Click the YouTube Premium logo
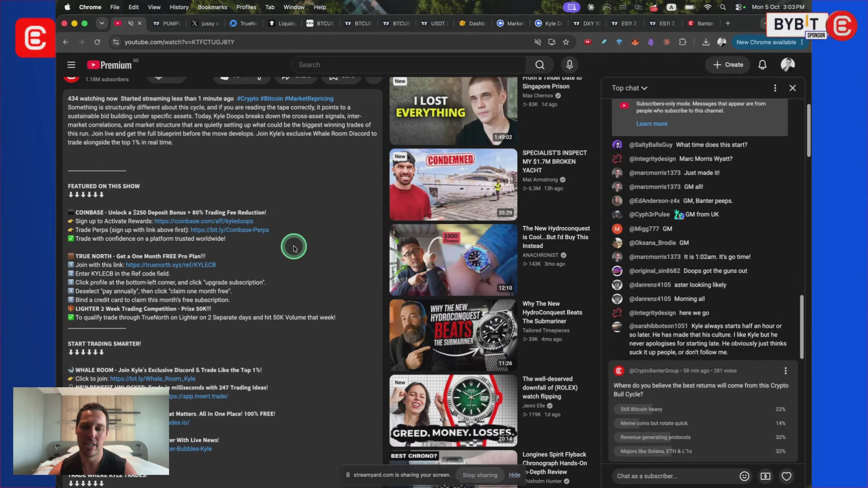The image size is (868, 488). pos(109,65)
